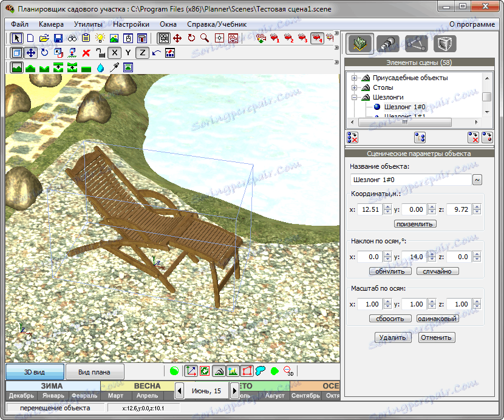
Task: Select the eyedropper tool in terrain toolbar
Action: [x=114, y=67]
